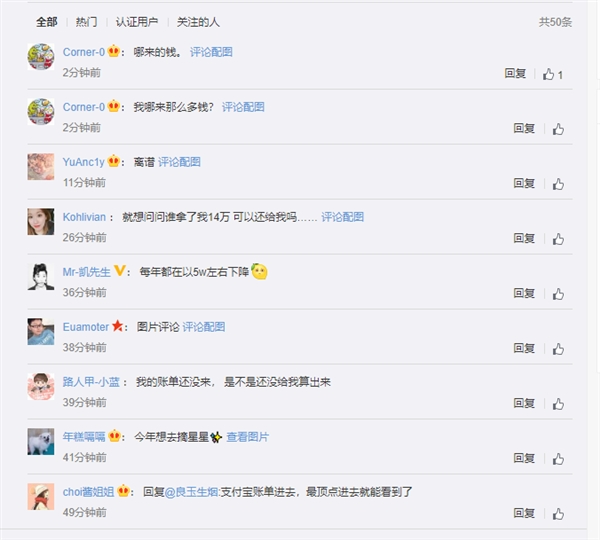
Task: Like Mr-凯先生's comment with thumbs-up icon
Action: point(558,294)
